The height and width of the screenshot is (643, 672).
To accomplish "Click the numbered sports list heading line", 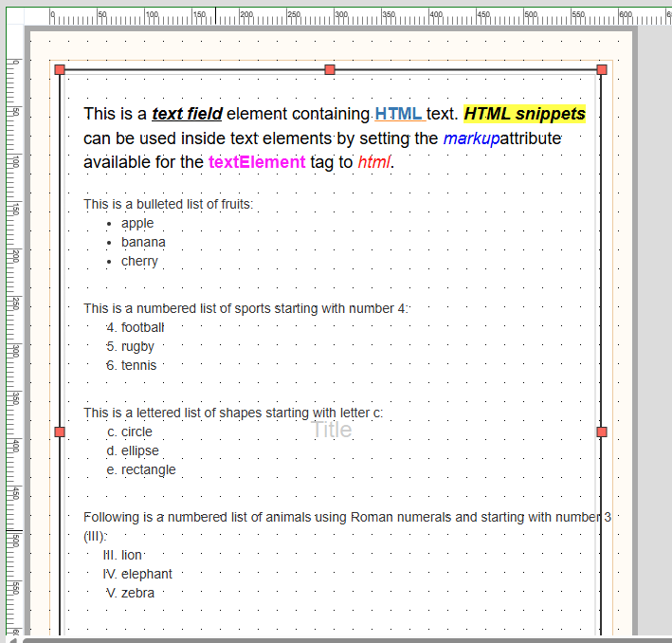I will 245,308.
